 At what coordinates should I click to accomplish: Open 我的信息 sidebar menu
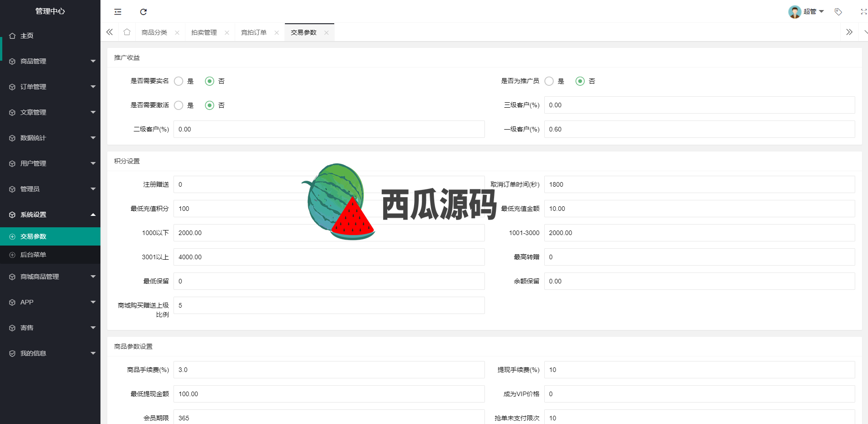click(x=50, y=353)
